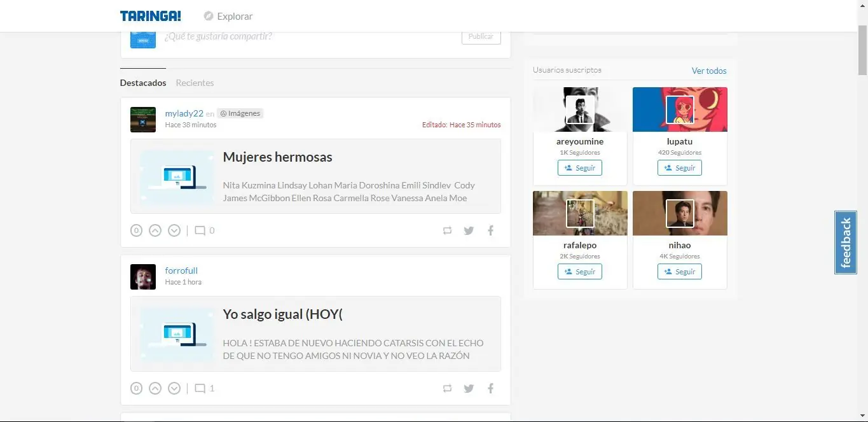Screen dimensions: 868x422
Task: View score circle of Mujeres hermosas post
Action: [136, 230]
